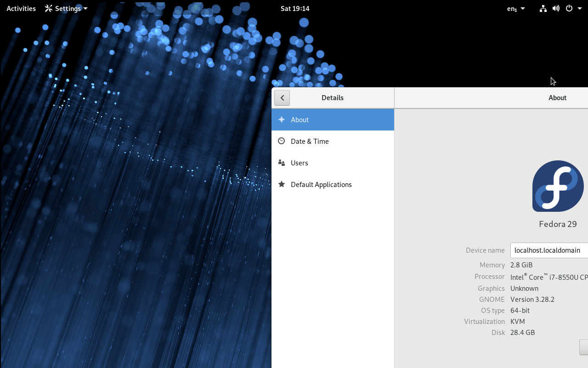This screenshot has width=588, height=368.
Task: Click the Device name text field
Action: click(x=549, y=250)
